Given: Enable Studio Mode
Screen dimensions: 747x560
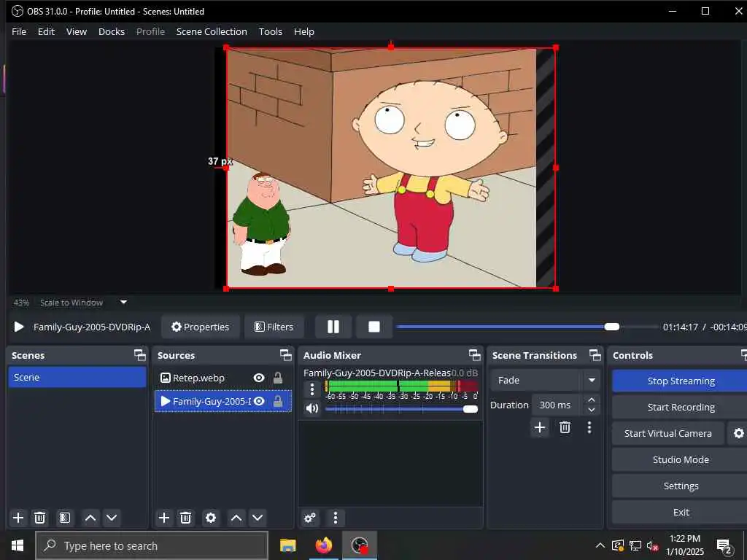Looking at the screenshot, I should [681, 459].
